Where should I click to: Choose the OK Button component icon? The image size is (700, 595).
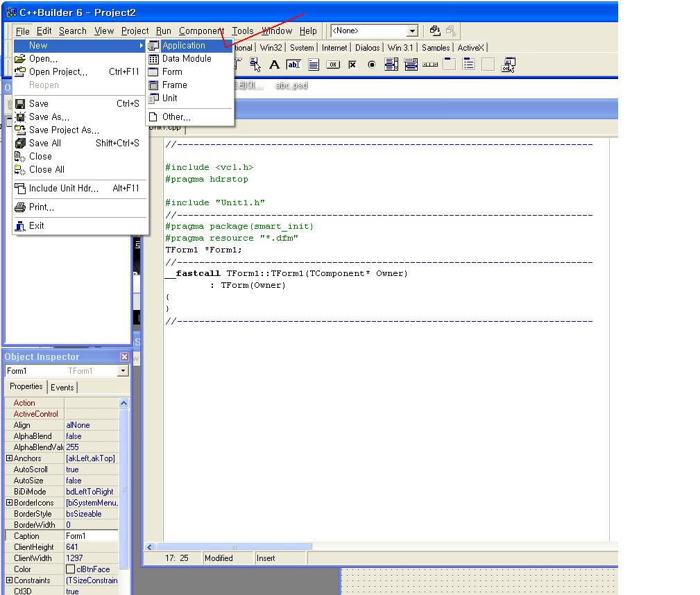(x=333, y=64)
